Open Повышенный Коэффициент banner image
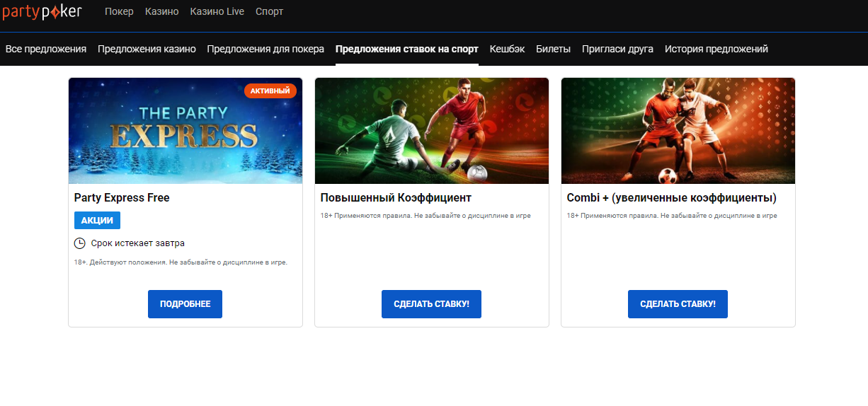Image resolution: width=868 pixels, height=406 pixels. (x=432, y=131)
